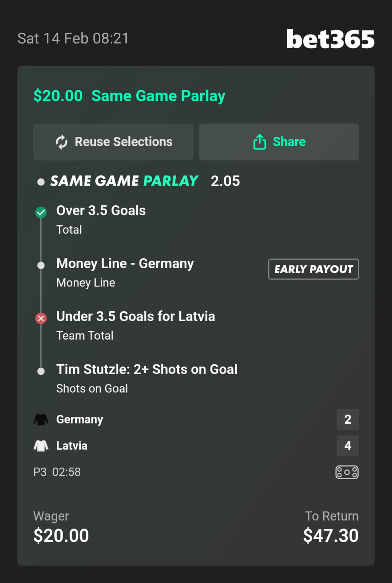Click Germany's score of 2
This screenshot has height=583, width=392.
point(347,419)
